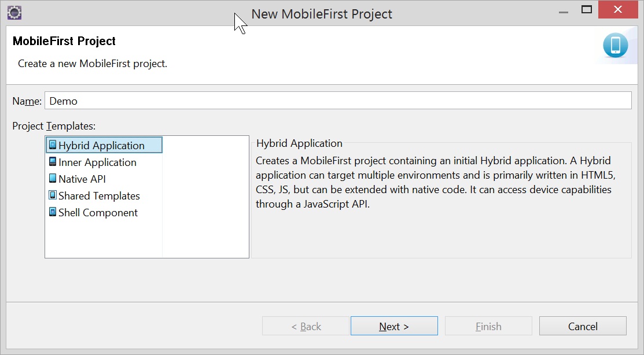Click the Native API template icon
This screenshot has height=355, width=644.
pyautogui.click(x=53, y=179)
